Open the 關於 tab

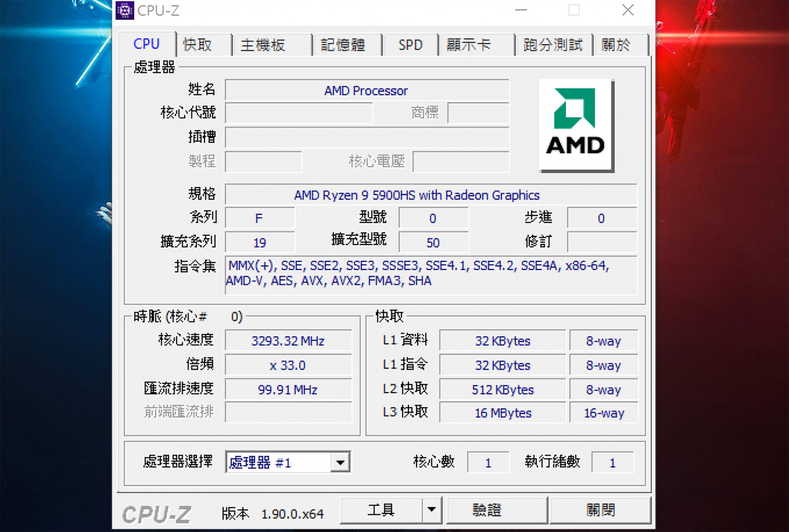point(621,45)
